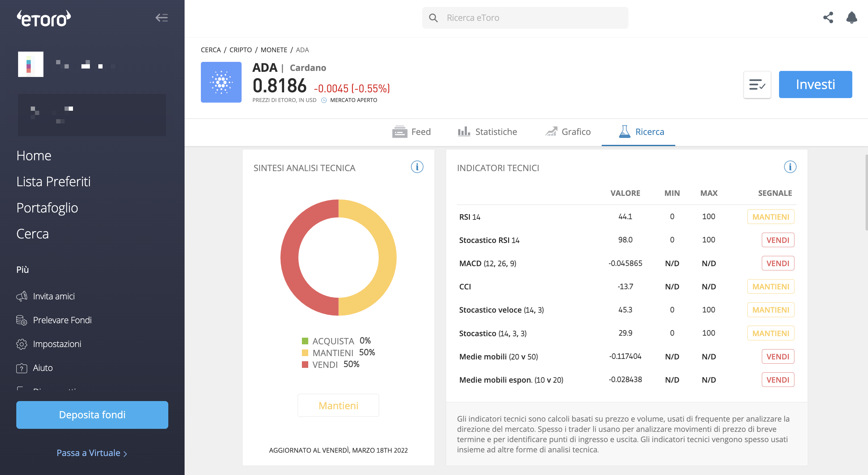Click the Mantieni summary button

pyautogui.click(x=338, y=406)
